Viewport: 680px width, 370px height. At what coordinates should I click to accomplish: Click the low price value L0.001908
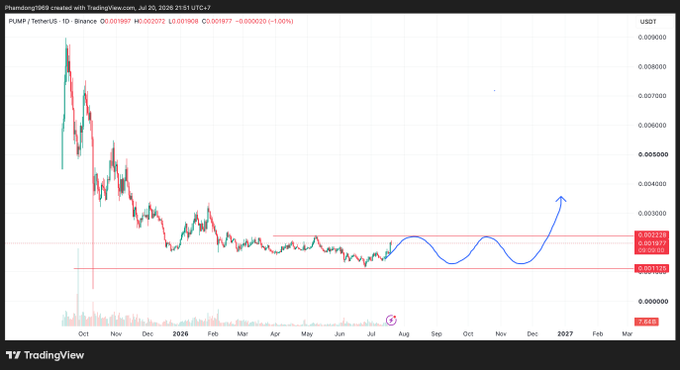pos(183,21)
